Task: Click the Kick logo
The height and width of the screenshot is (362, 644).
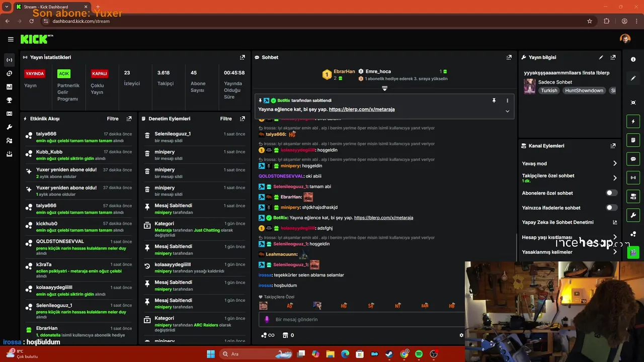Action: coord(37,39)
